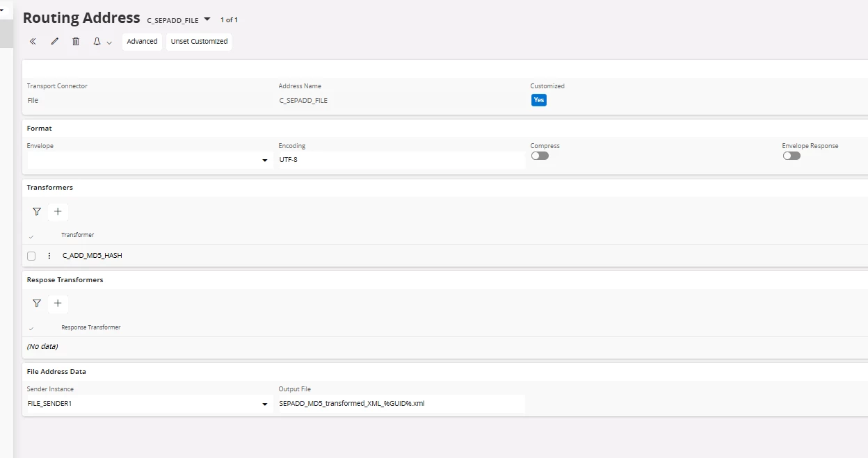The width and height of the screenshot is (868, 458).
Task: Click the 1 of 1 record counter
Action: (230, 20)
